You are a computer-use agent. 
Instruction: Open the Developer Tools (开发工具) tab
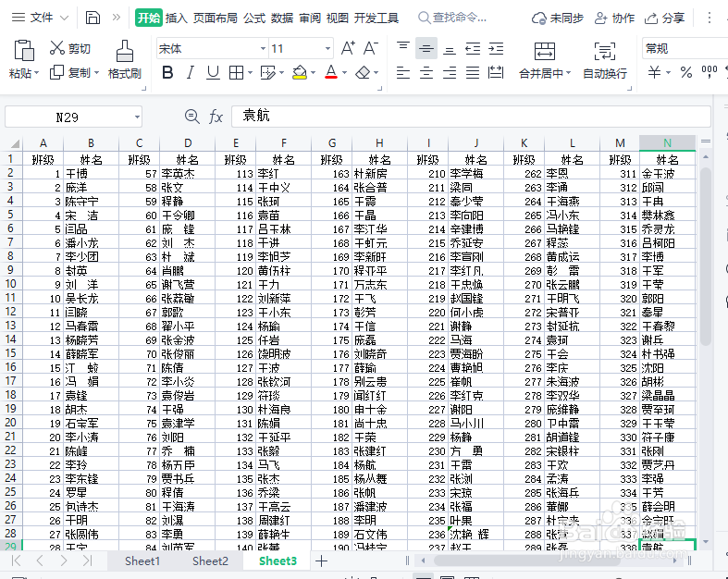pos(376,18)
